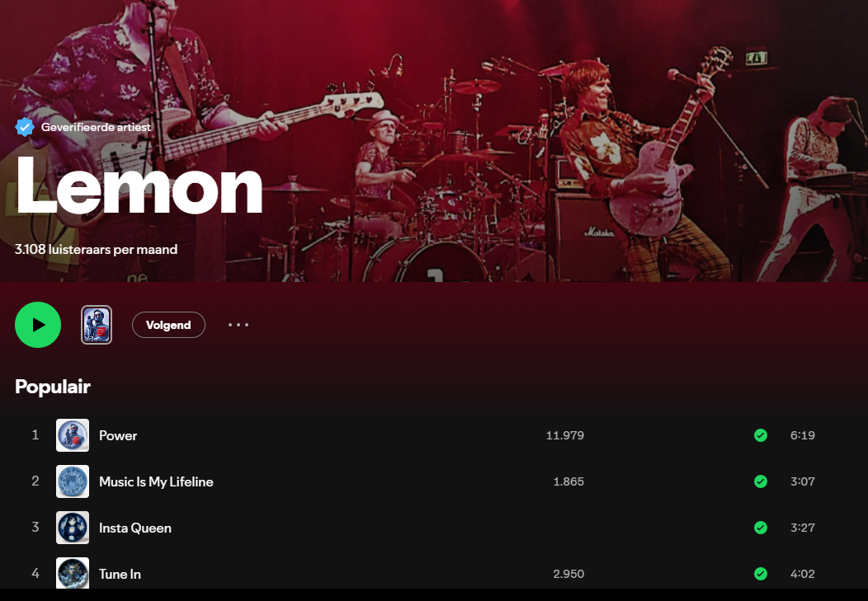Click the Populair section heading
Image resolution: width=868 pixels, height=601 pixels.
tap(53, 387)
